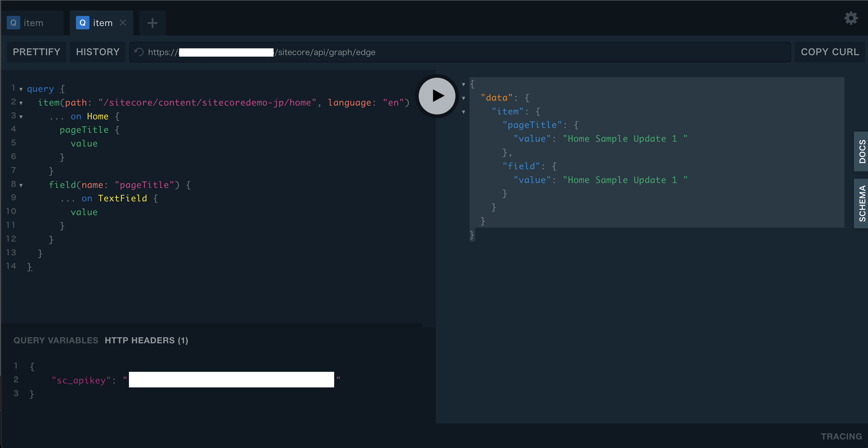Collapse the response root object arrow
Image resolution: width=868 pixels, height=448 pixels.
(x=463, y=84)
